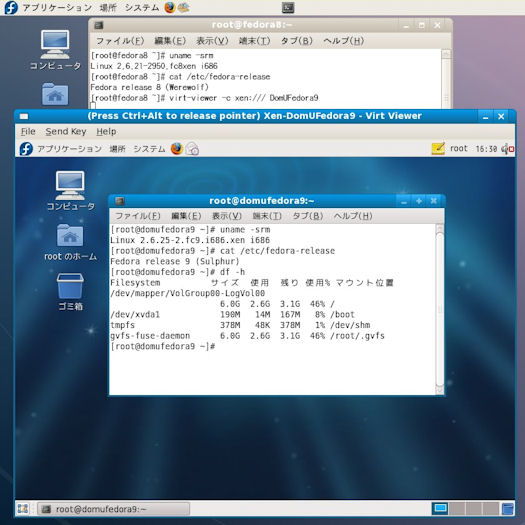Expand the guest アプリケーション menu
525x525 pixels.
click(69, 149)
